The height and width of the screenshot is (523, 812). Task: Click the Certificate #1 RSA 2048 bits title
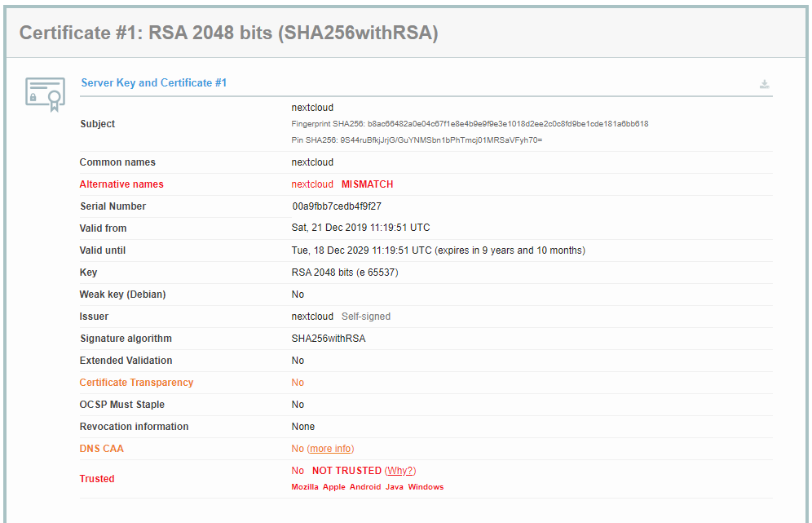[228, 33]
